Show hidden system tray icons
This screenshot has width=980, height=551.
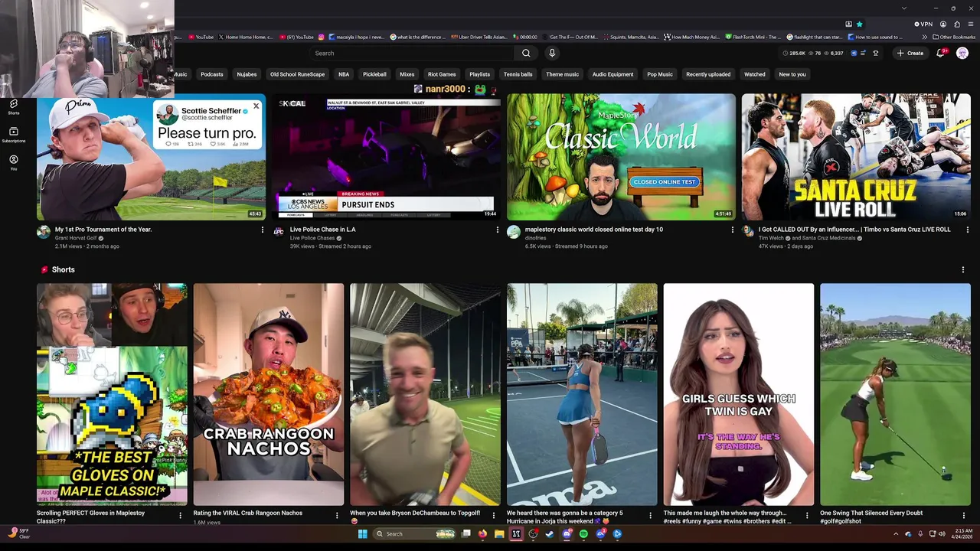[x=896, y=533]
